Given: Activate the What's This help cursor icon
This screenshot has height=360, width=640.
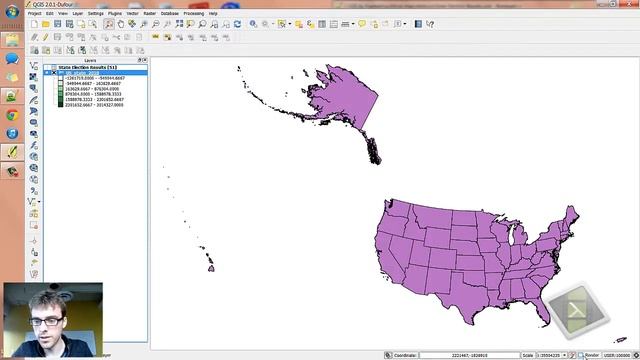Looking at the screenshot, I should coord(430,24).
